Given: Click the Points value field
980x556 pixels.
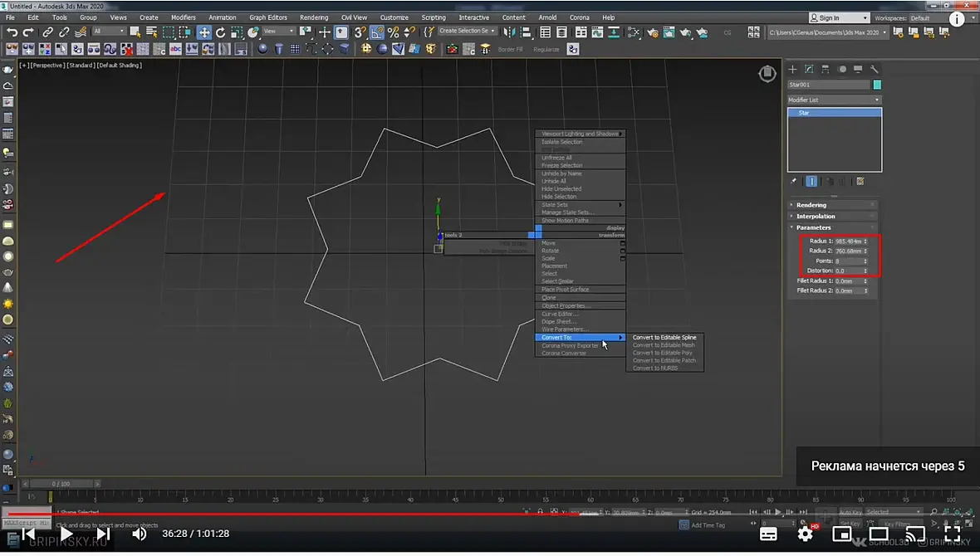Looking at the screenshot, I should 847,261.
